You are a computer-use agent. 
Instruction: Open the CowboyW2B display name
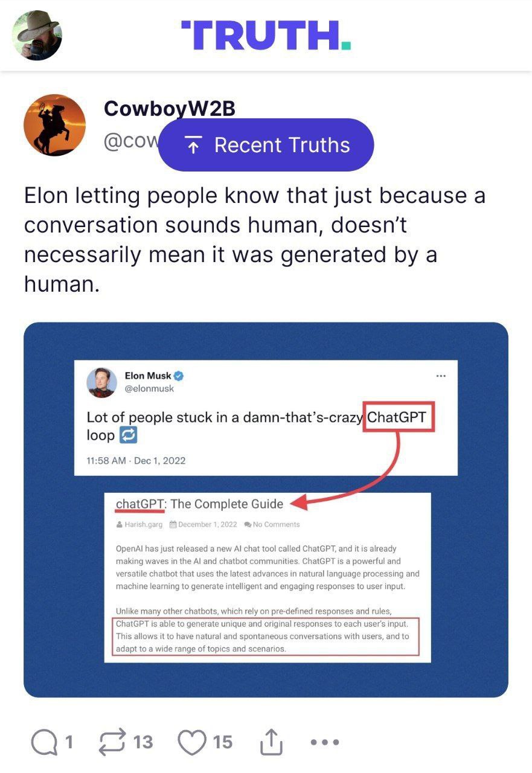point(169,108)
